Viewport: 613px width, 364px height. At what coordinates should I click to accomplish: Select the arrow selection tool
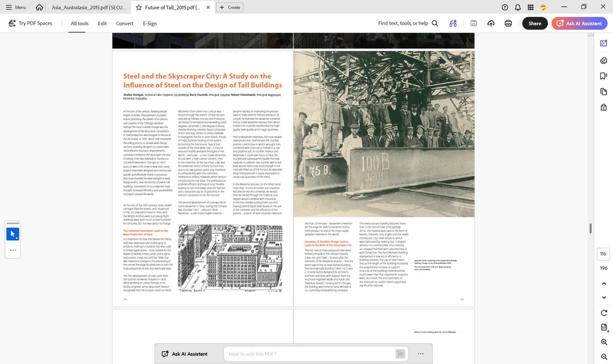[13, 234]
